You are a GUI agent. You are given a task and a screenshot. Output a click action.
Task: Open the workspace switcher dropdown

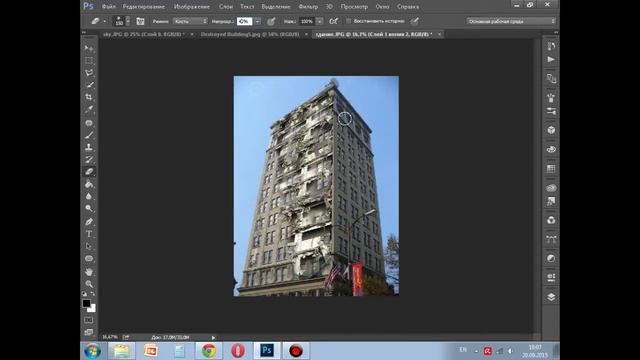tap(511, 21)
